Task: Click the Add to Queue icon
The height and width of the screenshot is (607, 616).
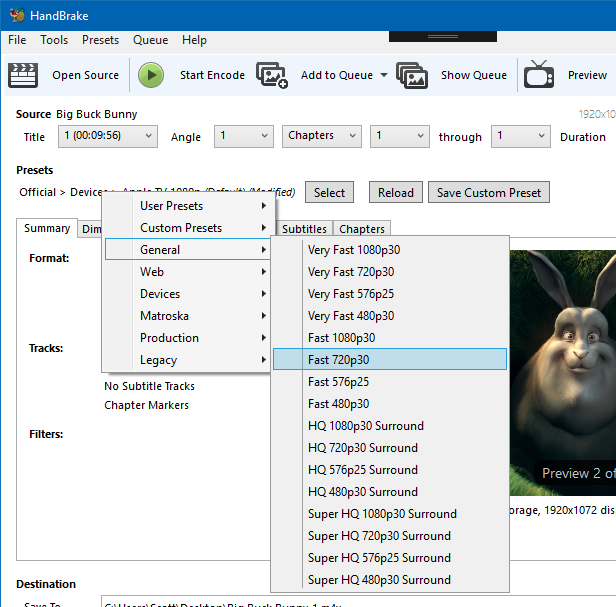Action: click(272, 75)
